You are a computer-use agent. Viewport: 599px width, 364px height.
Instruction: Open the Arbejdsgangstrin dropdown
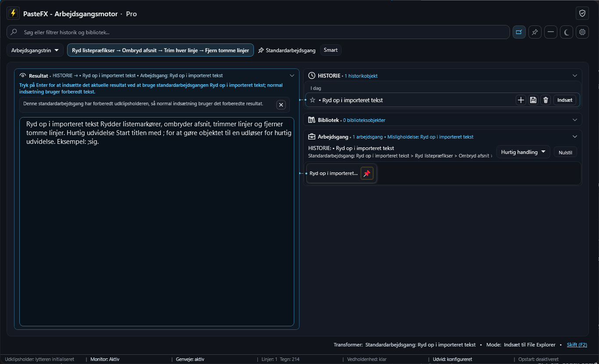tap(35, 50)
